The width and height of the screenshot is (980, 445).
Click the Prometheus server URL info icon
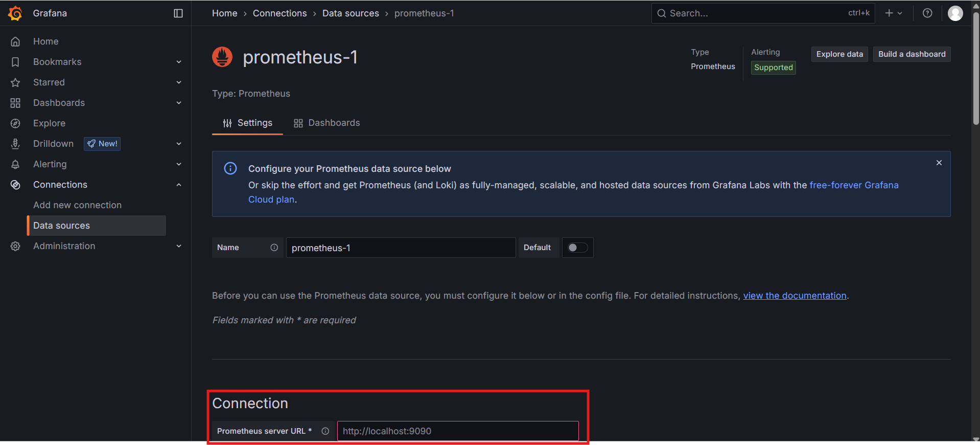pyautogui.click(x=325, y=431)
